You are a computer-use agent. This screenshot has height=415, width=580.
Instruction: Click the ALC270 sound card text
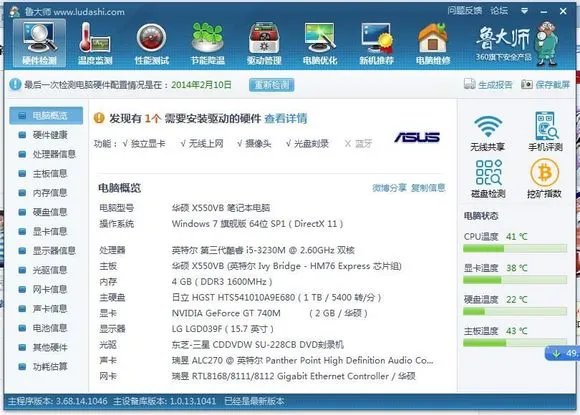tap(302, 360)
